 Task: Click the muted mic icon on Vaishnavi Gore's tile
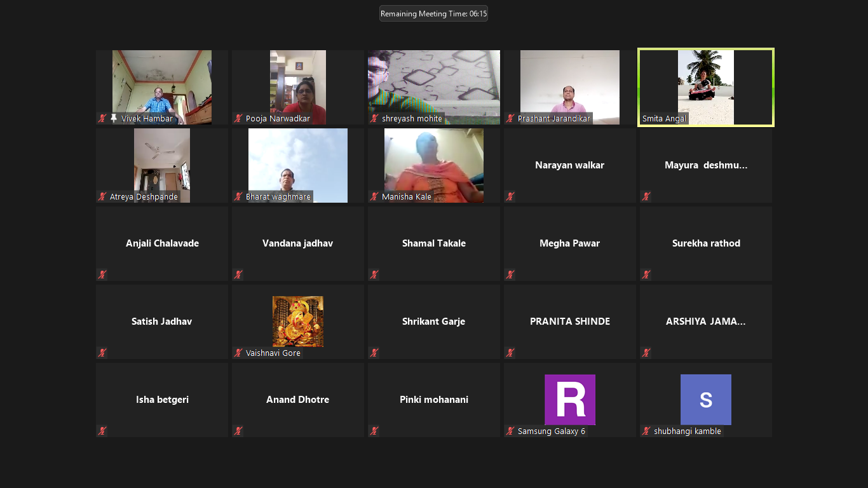tap(238, 353)
